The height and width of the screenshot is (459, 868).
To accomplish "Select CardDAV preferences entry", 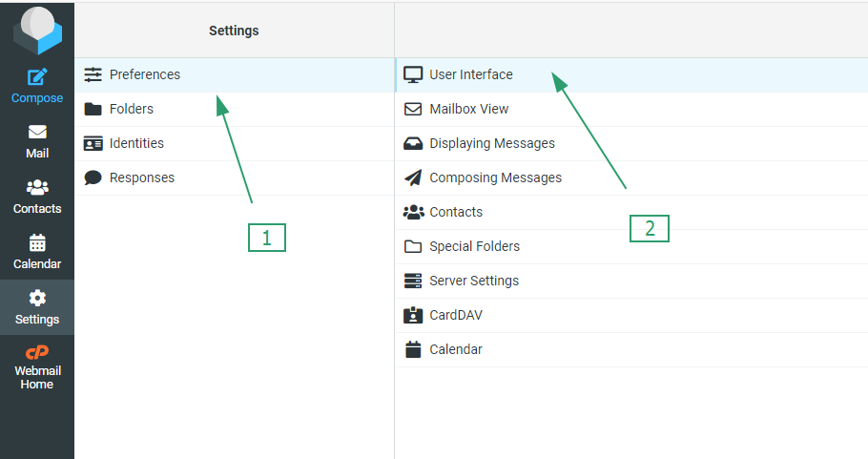I will [454, 315].
